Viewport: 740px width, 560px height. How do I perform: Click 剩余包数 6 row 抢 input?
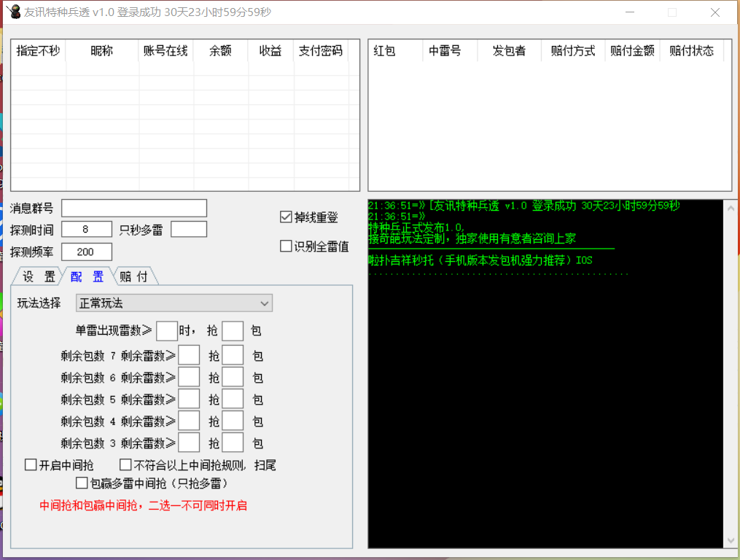click(233, 377)
